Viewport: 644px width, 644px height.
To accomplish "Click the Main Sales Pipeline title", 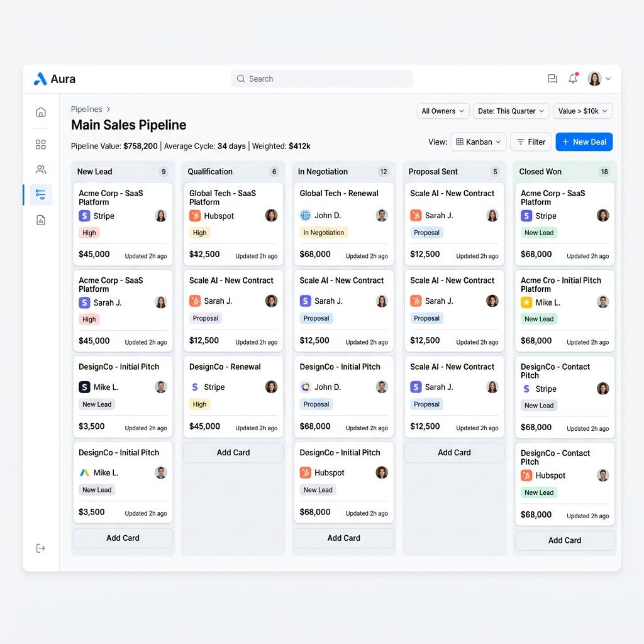I will pyautogui.click(x=128, y=125).
